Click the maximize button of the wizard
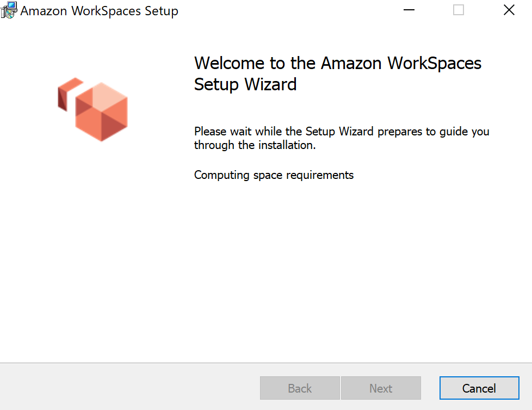This screenshot has width=532, height=410. point(458,10)
